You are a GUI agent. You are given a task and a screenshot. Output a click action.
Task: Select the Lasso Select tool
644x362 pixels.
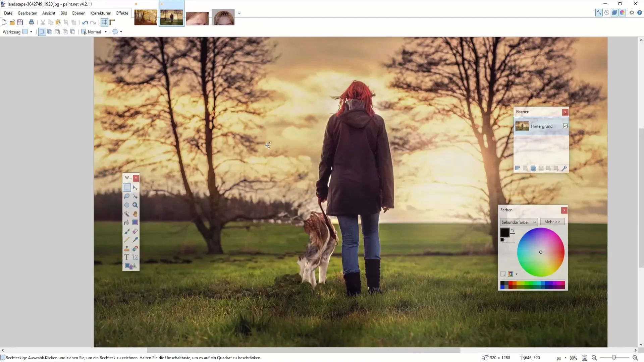coord(126,196)
